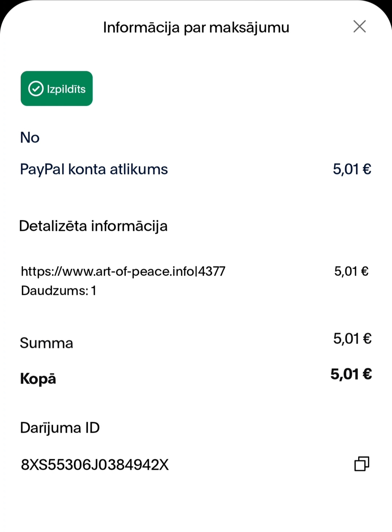Tap the PayPal konta atlikums row

coord(196,169)
